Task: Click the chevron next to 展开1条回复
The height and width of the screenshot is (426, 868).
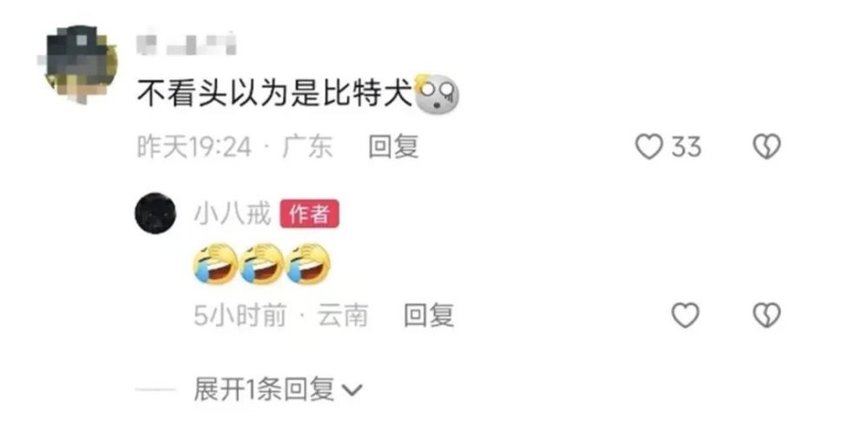Action: click(x=352, y=390)
